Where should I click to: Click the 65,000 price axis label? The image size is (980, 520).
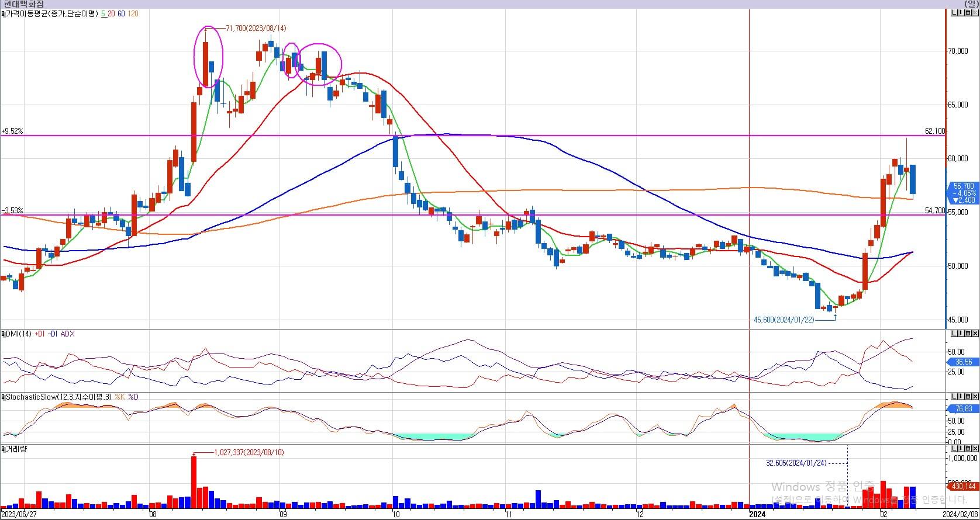tap(958, 105)
